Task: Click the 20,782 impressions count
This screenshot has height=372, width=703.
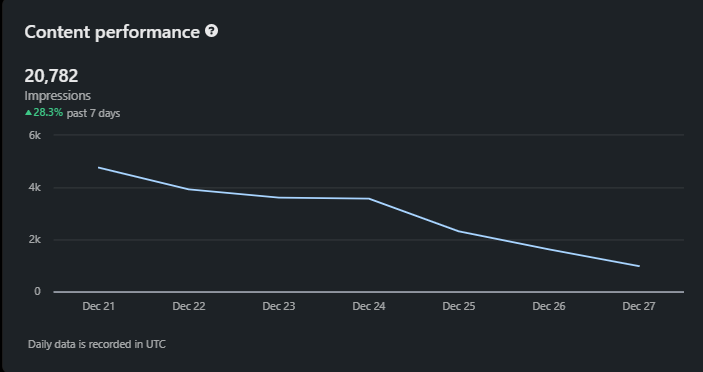Action: pos(51,76)
